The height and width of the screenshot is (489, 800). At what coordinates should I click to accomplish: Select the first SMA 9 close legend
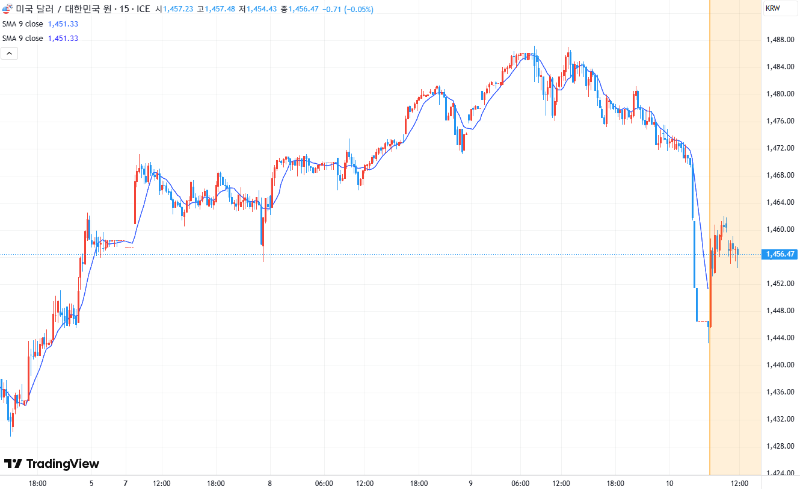click(22, 23)
